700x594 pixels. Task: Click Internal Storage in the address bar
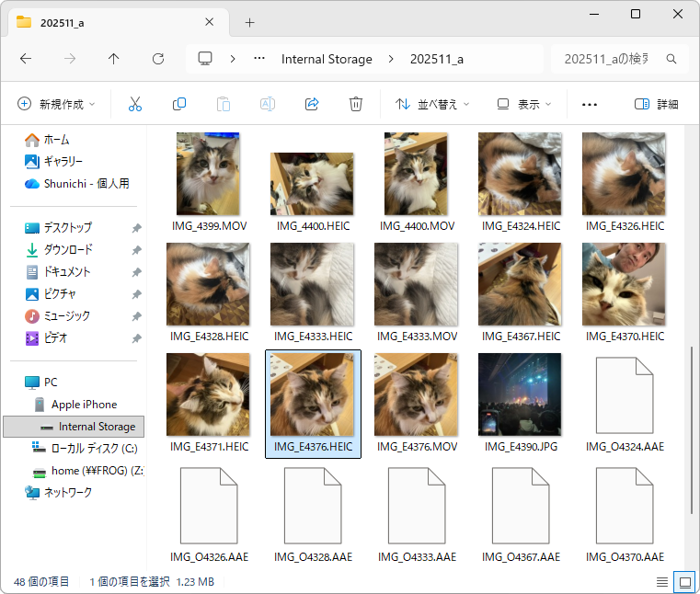click(327, 59)
